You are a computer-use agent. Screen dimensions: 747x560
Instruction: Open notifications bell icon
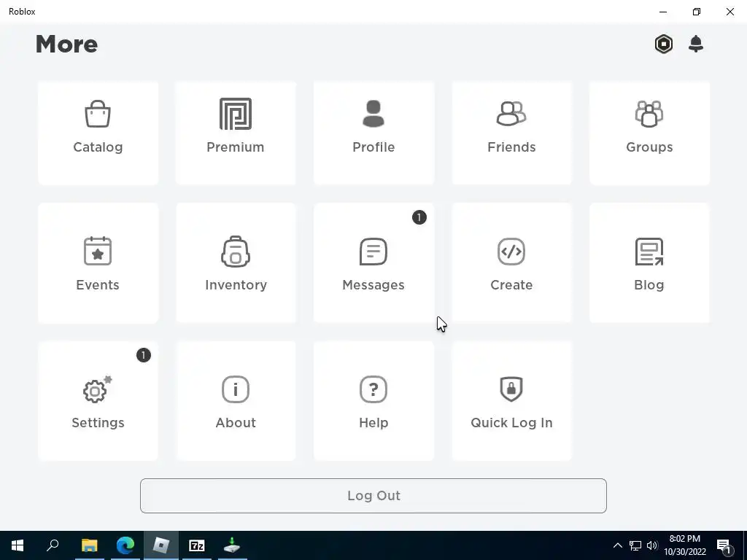coord(696,44)
